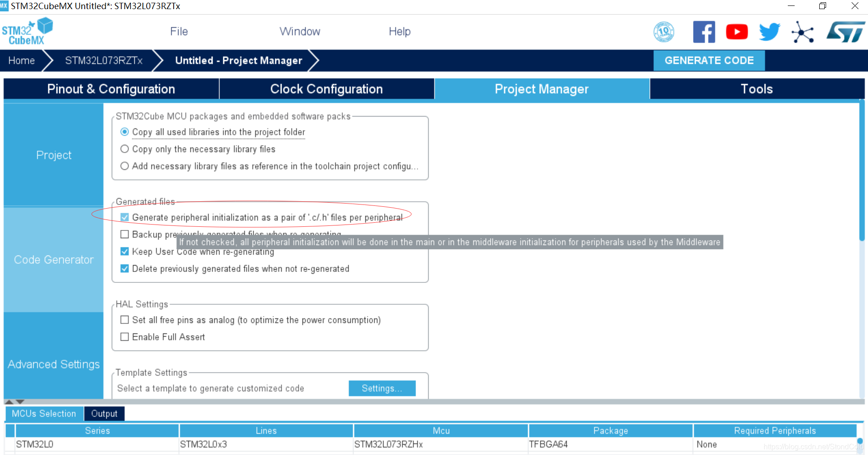Open the Twitter bird icon link
The height and width of the screenshot is (455, 868).
point(770,32)
